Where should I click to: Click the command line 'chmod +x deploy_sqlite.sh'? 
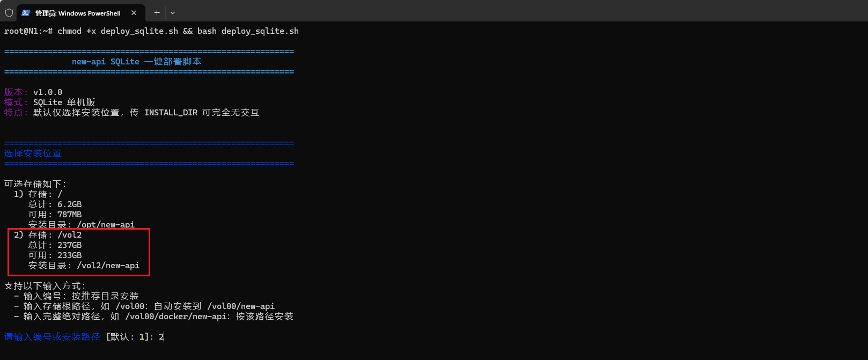(117, 31)
